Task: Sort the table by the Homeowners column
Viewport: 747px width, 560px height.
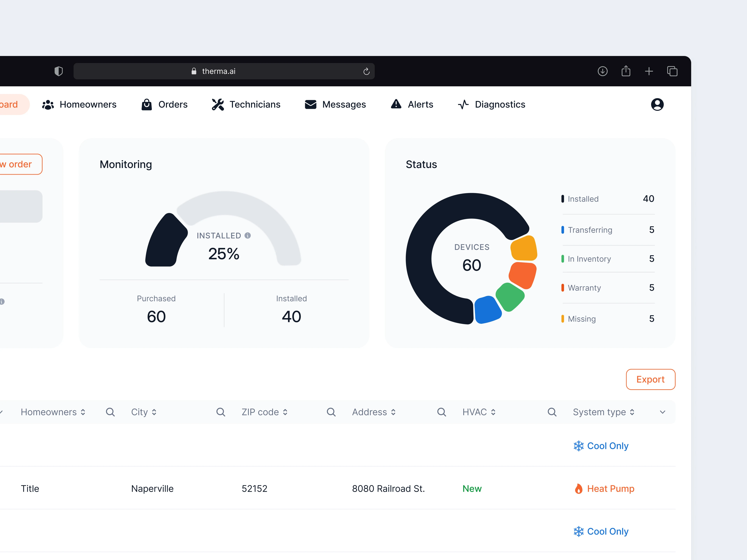Action: pyautogui.click(x=83, y=412)
